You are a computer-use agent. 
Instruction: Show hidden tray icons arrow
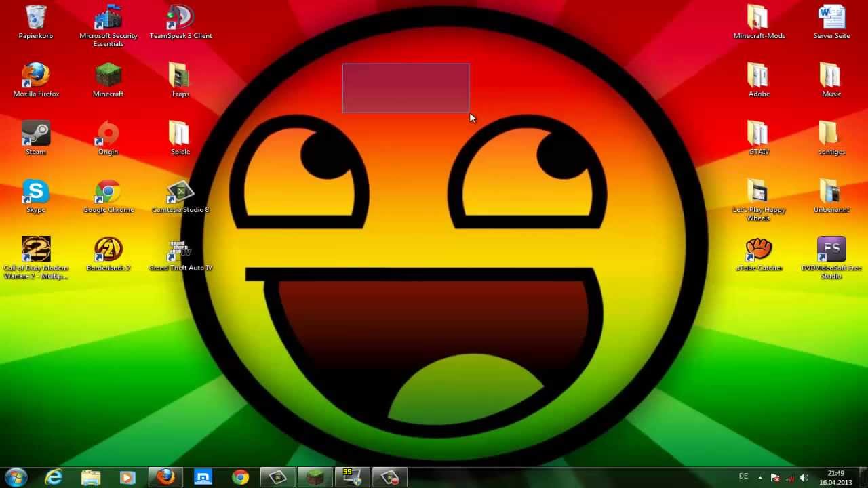(x=760, y=477)
